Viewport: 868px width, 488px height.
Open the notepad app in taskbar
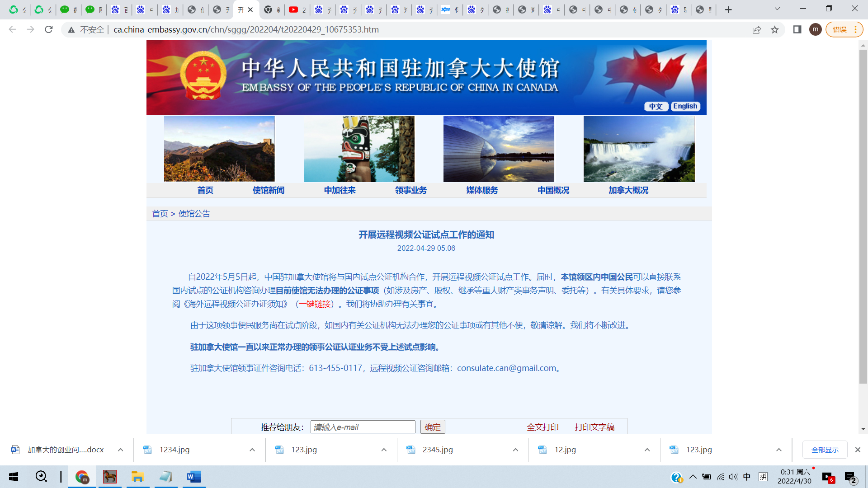pyautogui.click(x=165, y=477)
